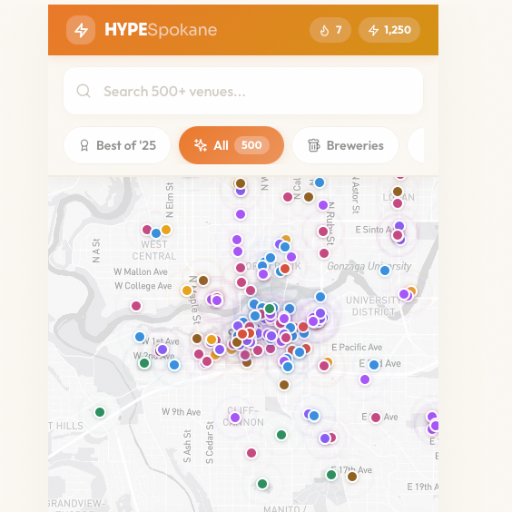Open green map marker beside T HILLS label

pyautogui.click(x=100, y=412)
